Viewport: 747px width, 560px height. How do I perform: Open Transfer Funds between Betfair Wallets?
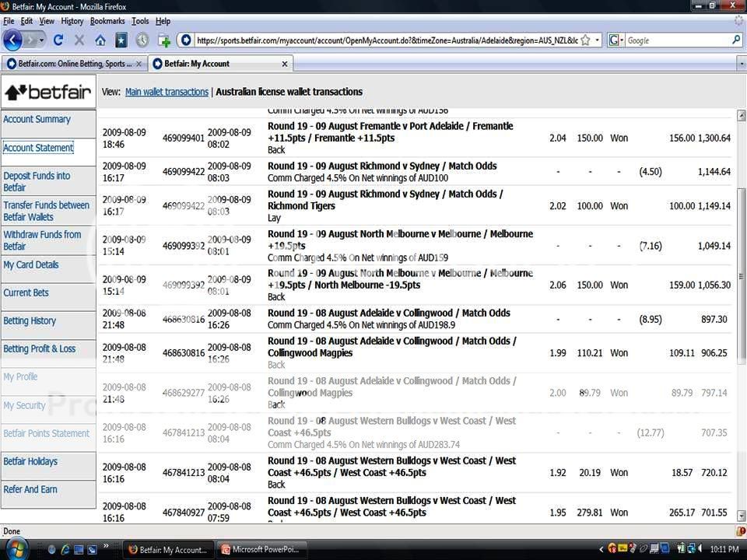point(46,211)
